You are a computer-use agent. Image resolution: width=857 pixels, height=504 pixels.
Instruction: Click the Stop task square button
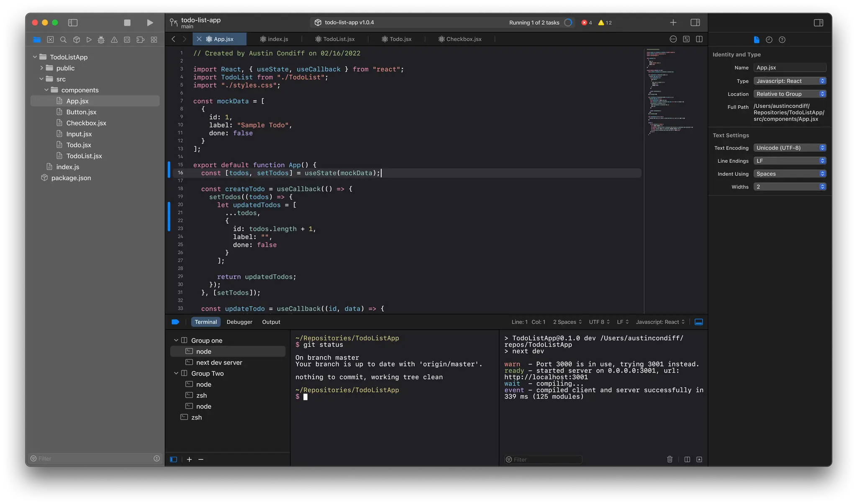[127, 23]
